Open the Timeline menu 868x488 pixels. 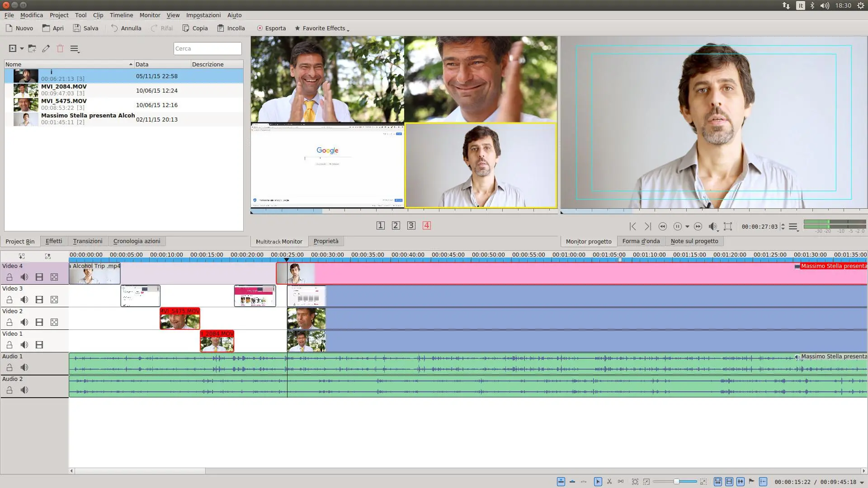click(x=121, y=15)
